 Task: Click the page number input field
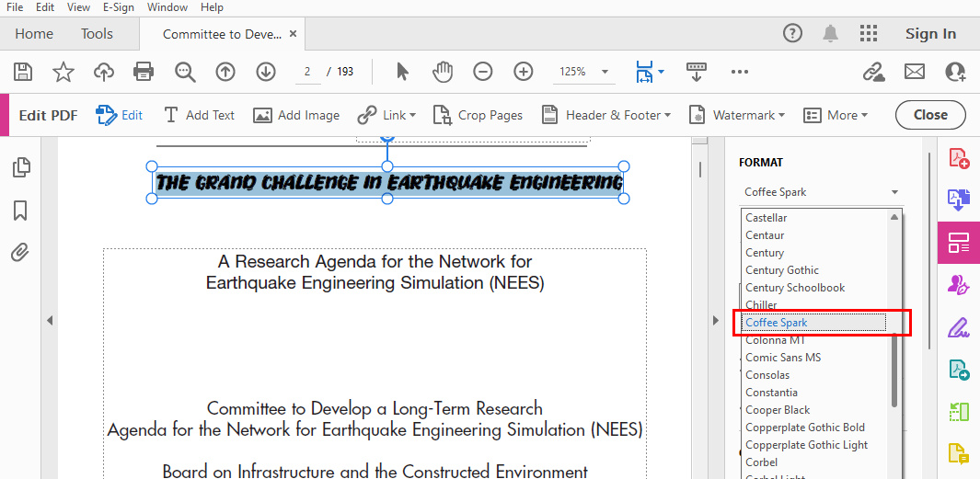click(x=307, y=72)
